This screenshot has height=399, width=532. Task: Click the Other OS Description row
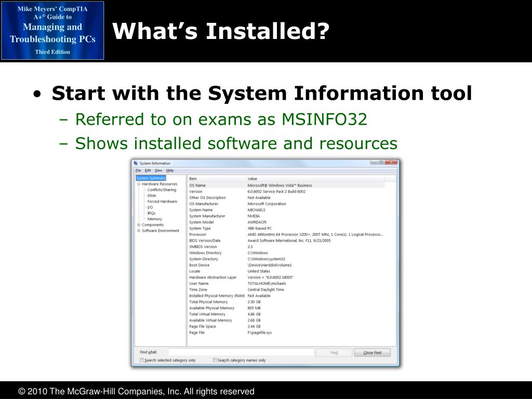[286, 198]
